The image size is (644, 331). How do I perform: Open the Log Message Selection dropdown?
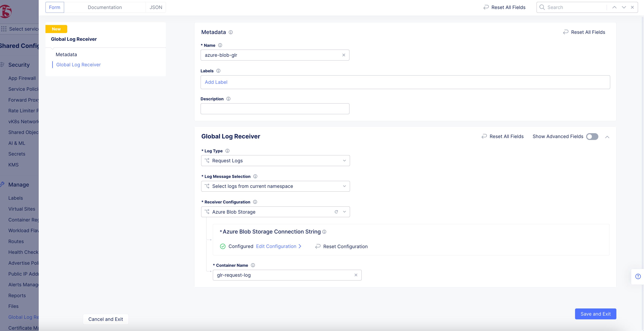[275, 186]
